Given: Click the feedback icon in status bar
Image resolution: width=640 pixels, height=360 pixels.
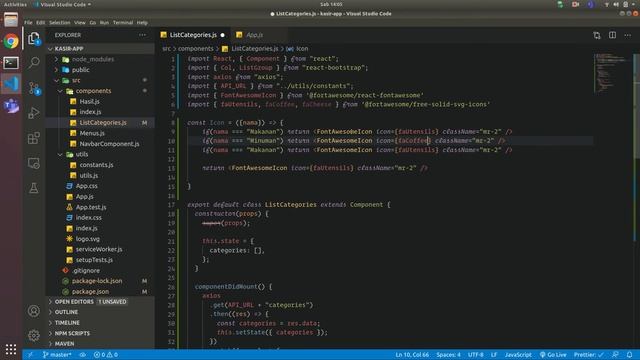Looking at the screenshot, I should click(615, 355).
